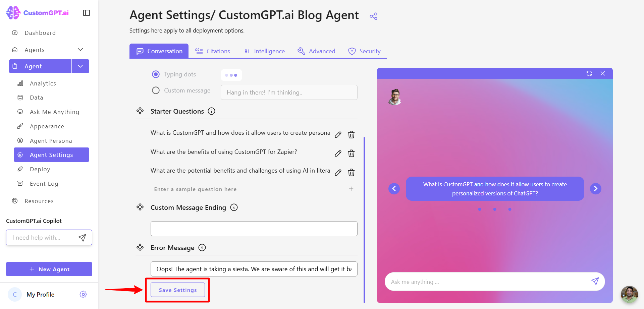This screenshot has height=309, width=644.
Task: Click the CustomGPT.ai logo
Action: 38,13
